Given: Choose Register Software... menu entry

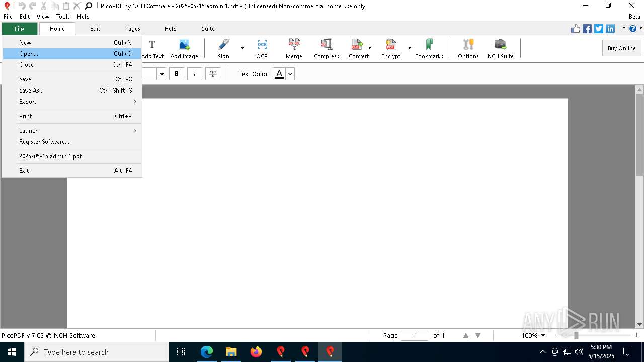Looking at the screenshot, I should coord(72,142).
